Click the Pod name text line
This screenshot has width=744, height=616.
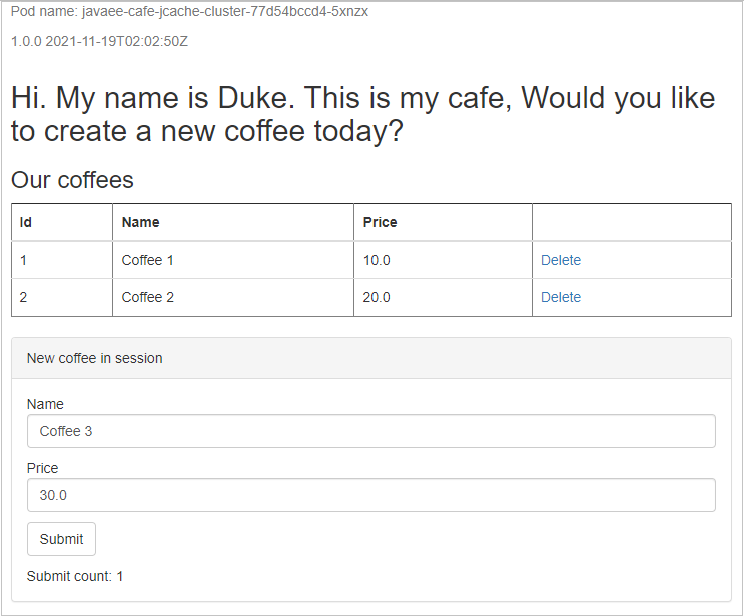pyautogui.click(x=189, y=11)
